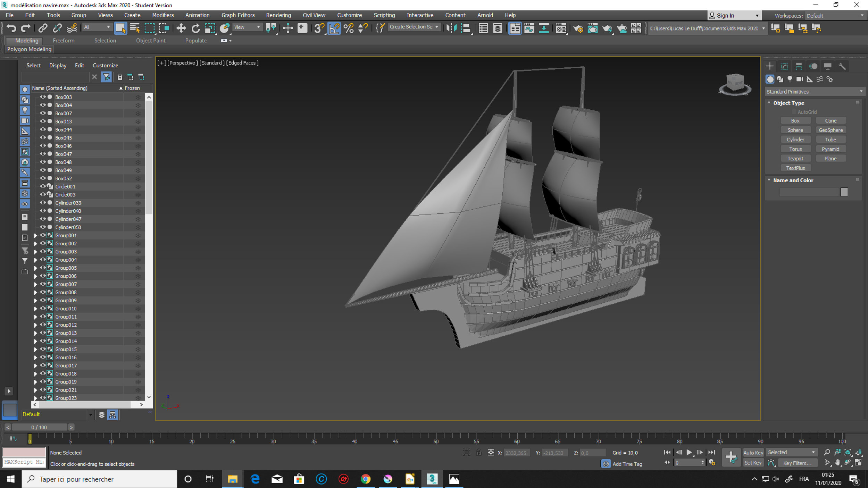Image resolution: width=868 pixels, height=488 pixels.
Task: Toggle visibility of Cylinder033
Action: 43,203
